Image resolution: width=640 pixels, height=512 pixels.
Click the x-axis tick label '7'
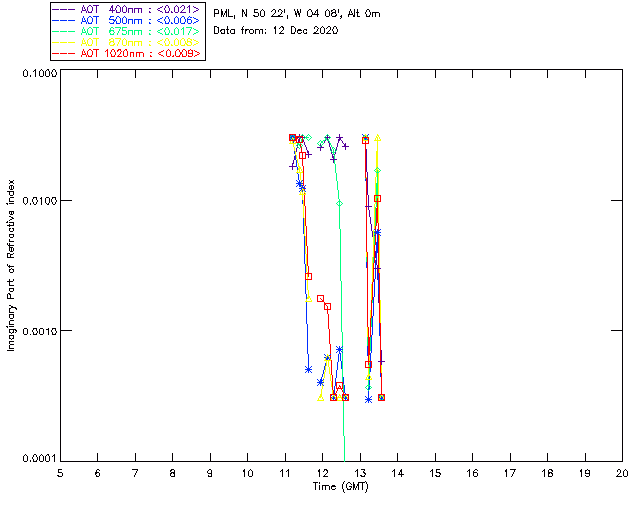click(x=135, y=473)
